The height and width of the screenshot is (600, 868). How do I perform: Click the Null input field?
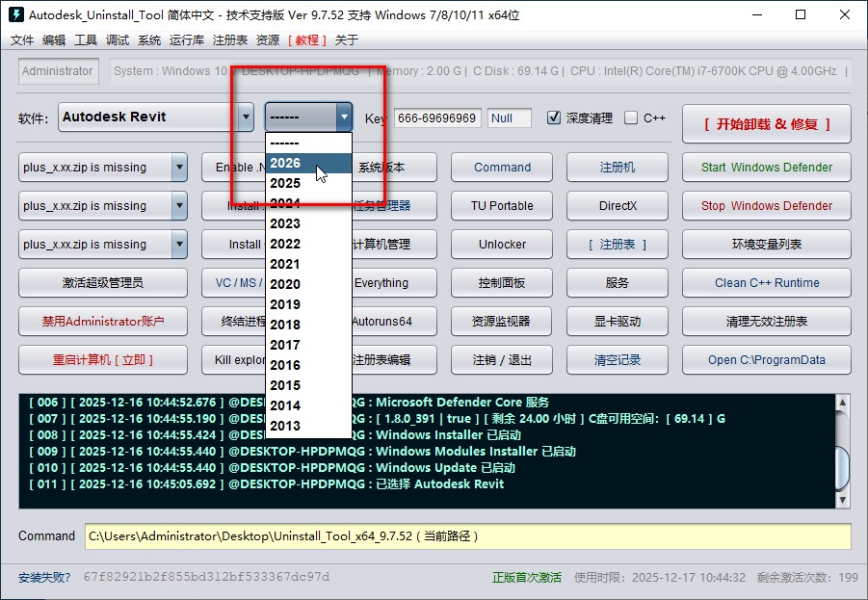point(510,117)
